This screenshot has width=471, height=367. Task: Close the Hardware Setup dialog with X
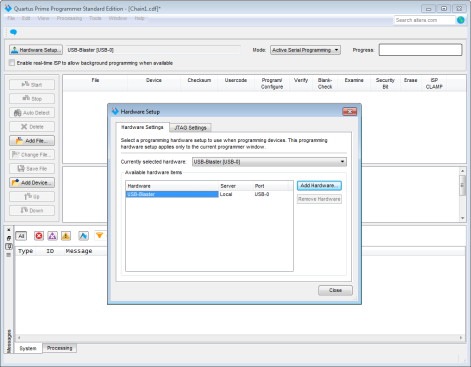click(x=350, y=111)
